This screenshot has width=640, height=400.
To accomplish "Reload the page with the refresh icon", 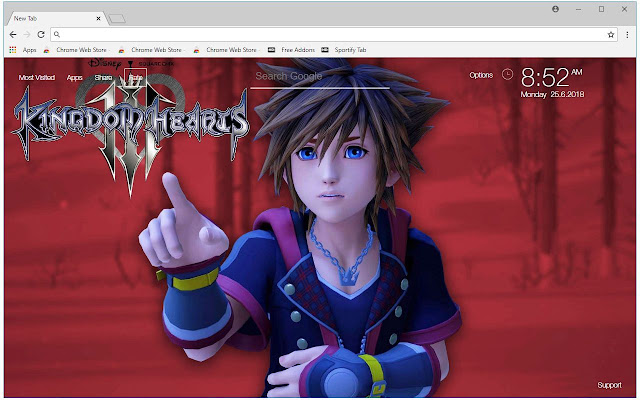I will click(41, 35).
